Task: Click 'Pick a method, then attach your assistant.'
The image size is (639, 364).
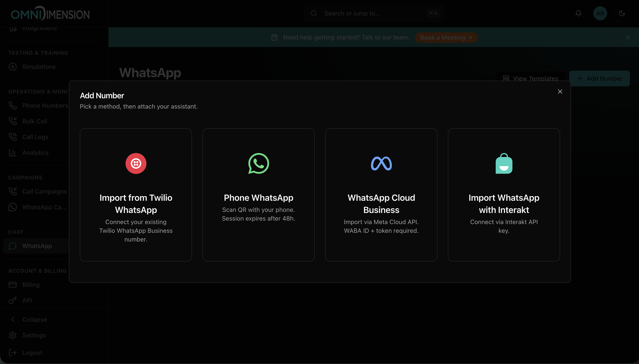Action: tap(139, 107)
